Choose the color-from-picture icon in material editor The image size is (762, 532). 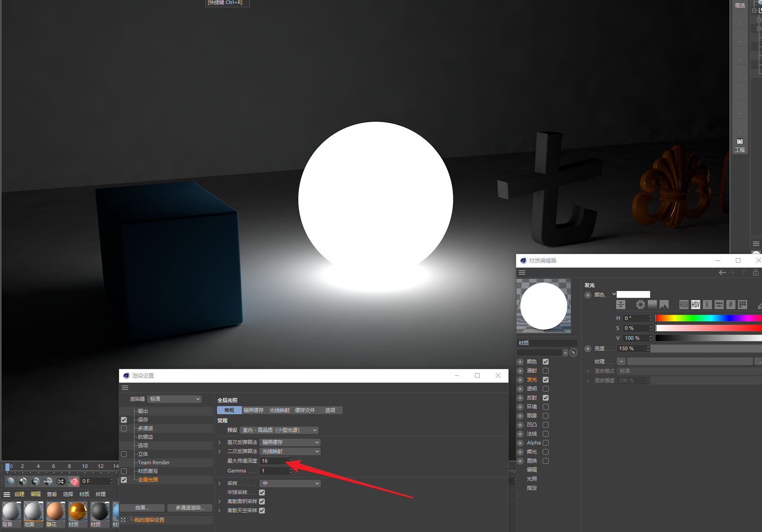point(664,305)
